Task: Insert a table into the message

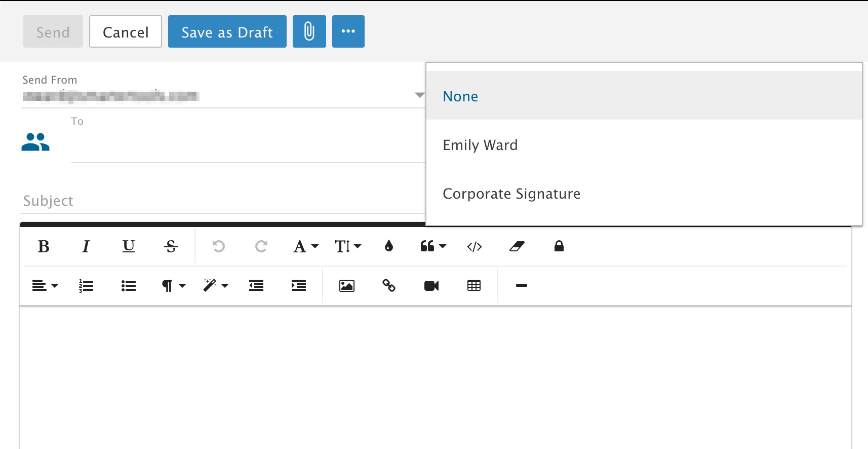Action: [x=474, y=286]
